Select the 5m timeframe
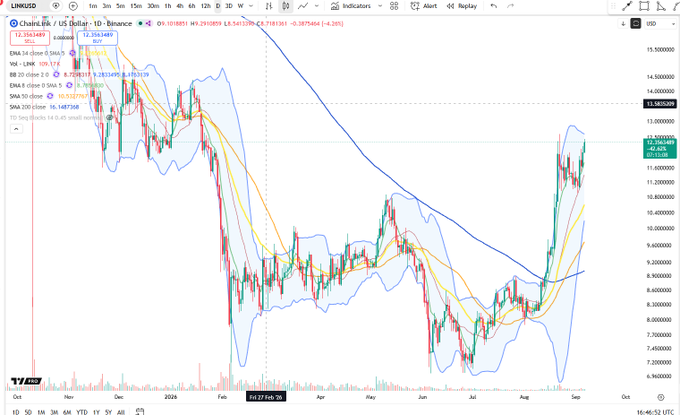Screen dimensions: 680x415 pos(121,6)
